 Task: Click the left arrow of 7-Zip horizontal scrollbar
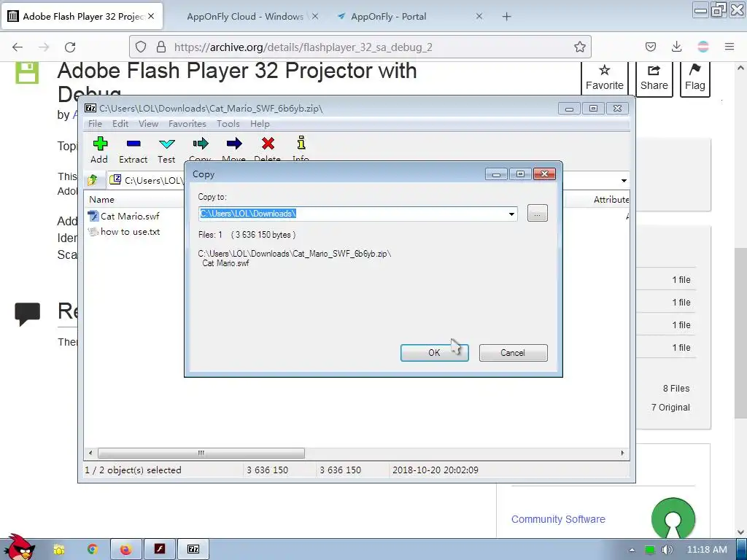(90, 453)
